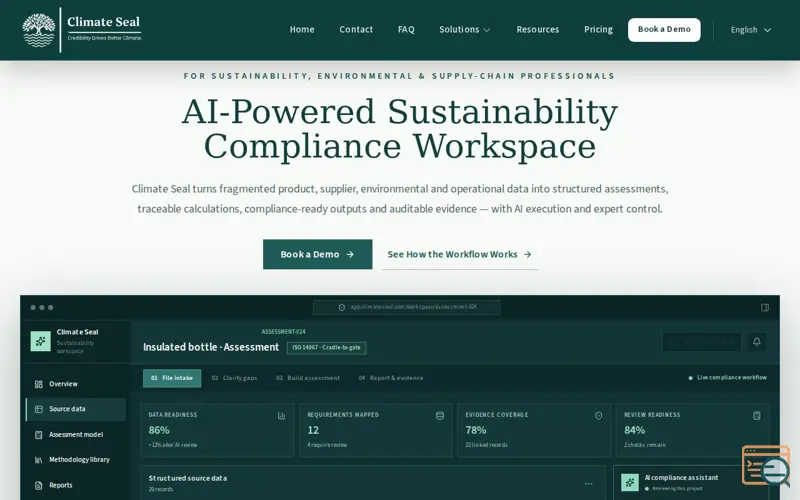Click the green Book a Demo hero button
The image size is (800, 500).
tap(317, 254)
